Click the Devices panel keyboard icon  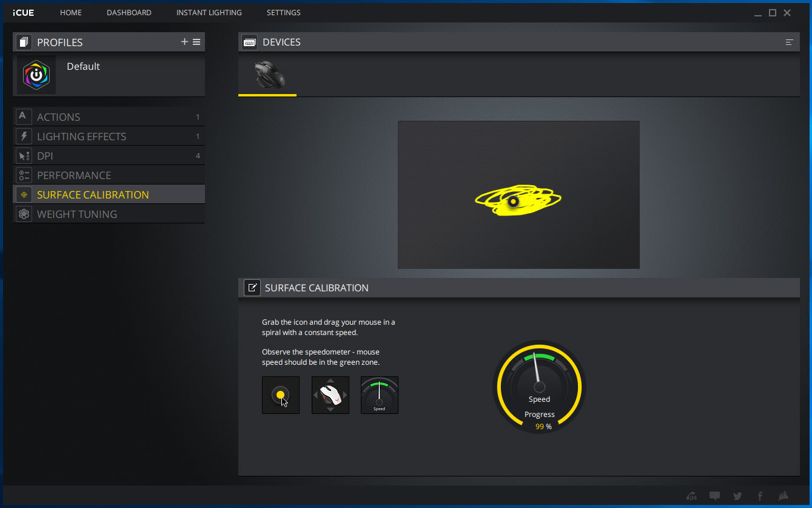click(249, 42)
